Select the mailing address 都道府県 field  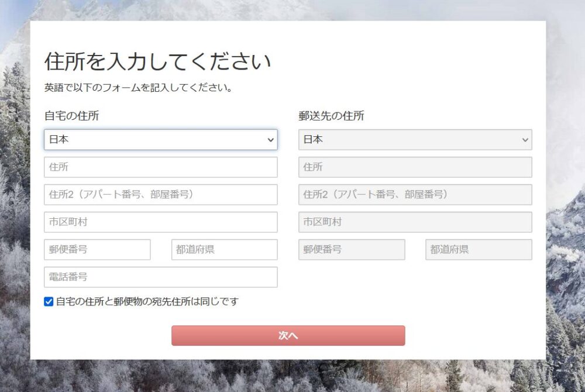coord(479,250)
